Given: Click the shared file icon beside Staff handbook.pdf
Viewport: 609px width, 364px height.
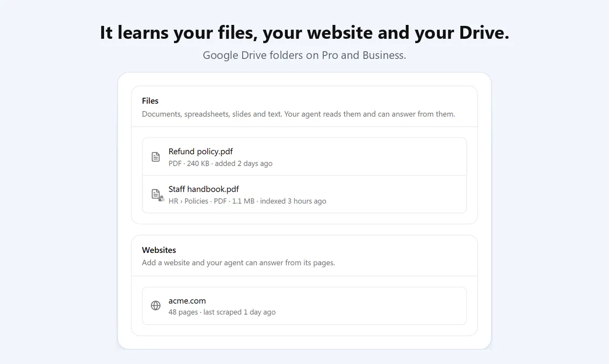Looking at the screenshot, I should tap(157, 194).
